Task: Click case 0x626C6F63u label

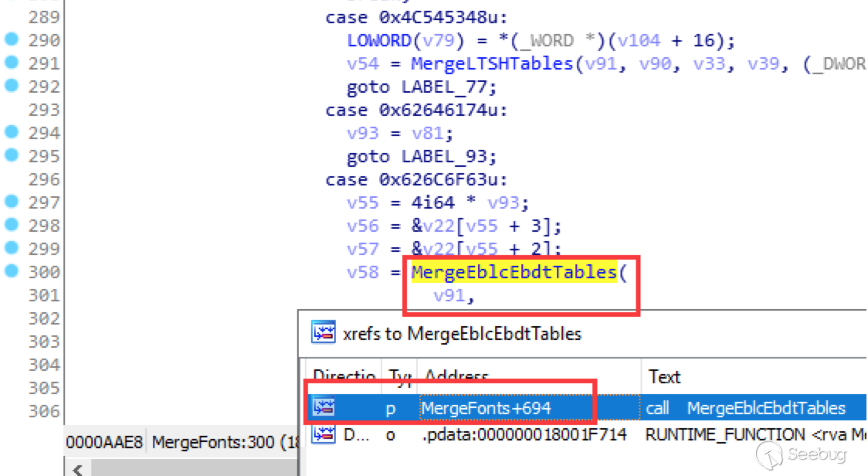Action: (416, 179)
